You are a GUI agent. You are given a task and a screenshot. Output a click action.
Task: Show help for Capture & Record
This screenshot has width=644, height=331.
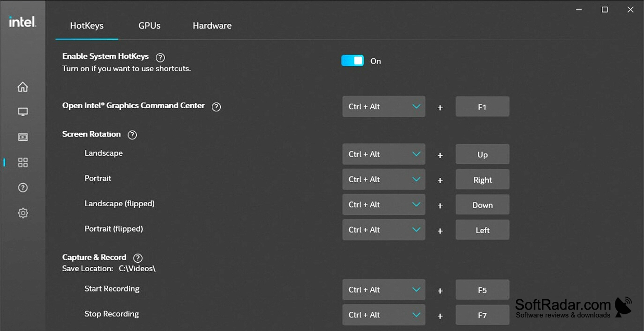[137, 258]
